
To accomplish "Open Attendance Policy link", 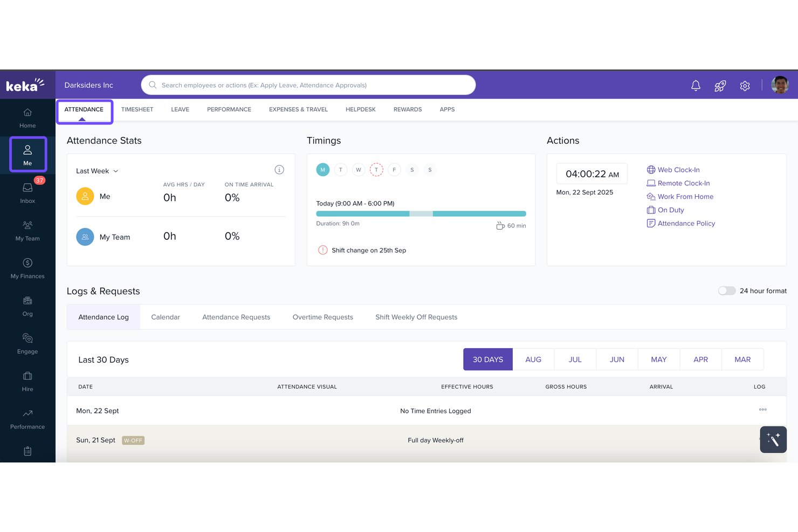I will point(681,223).
